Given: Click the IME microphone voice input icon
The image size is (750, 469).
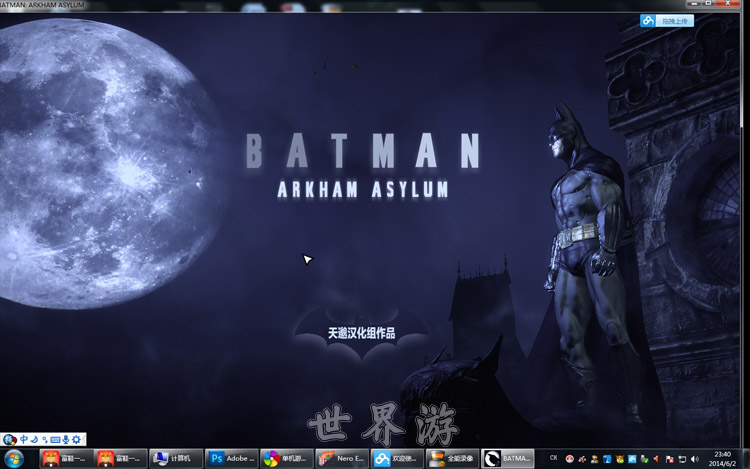Looking at the screenshot, I should 66,439.
